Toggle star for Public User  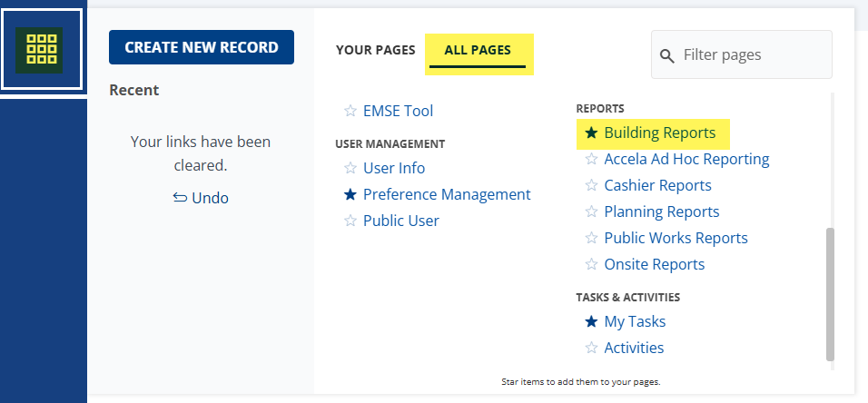tap(350, 221)
